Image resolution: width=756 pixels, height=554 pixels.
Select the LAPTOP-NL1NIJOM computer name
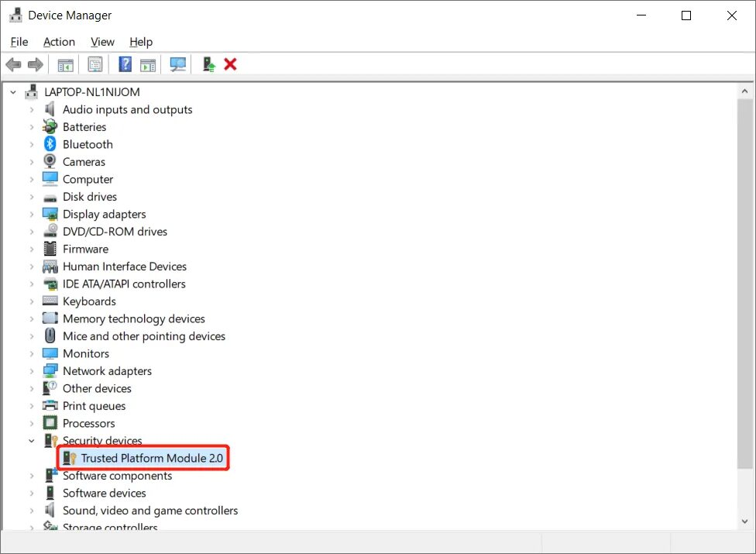pyautogui.click(x=92, y=91)
